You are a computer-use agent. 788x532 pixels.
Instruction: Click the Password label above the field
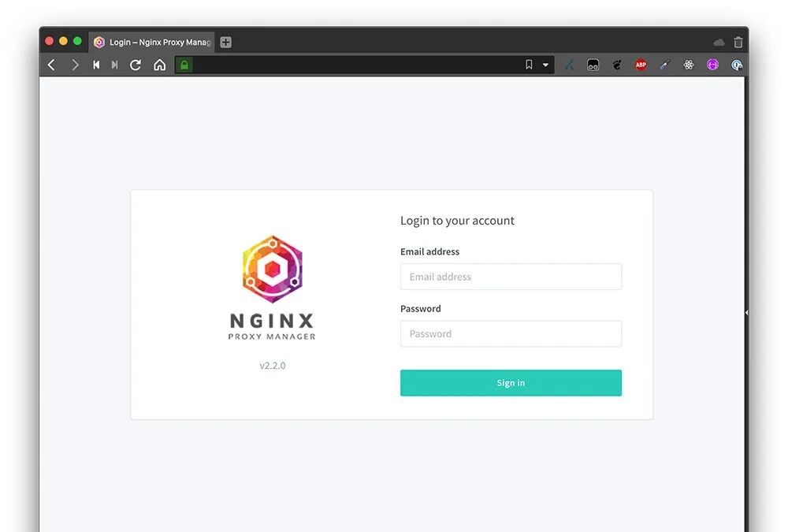[421, 309]
